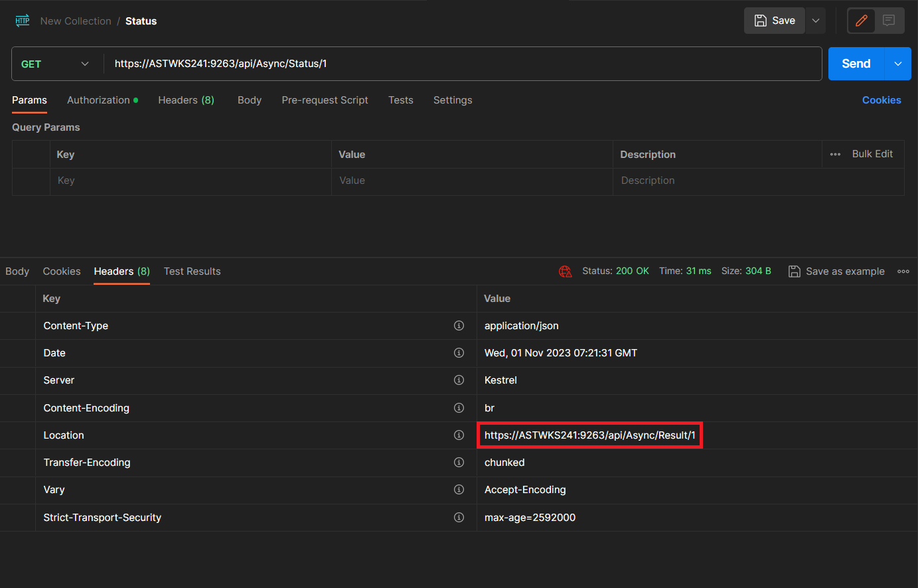The height and width of the screenshot is (588, 918).
Task: Open the comments icon at top right
Action: (x=889, y=21)
